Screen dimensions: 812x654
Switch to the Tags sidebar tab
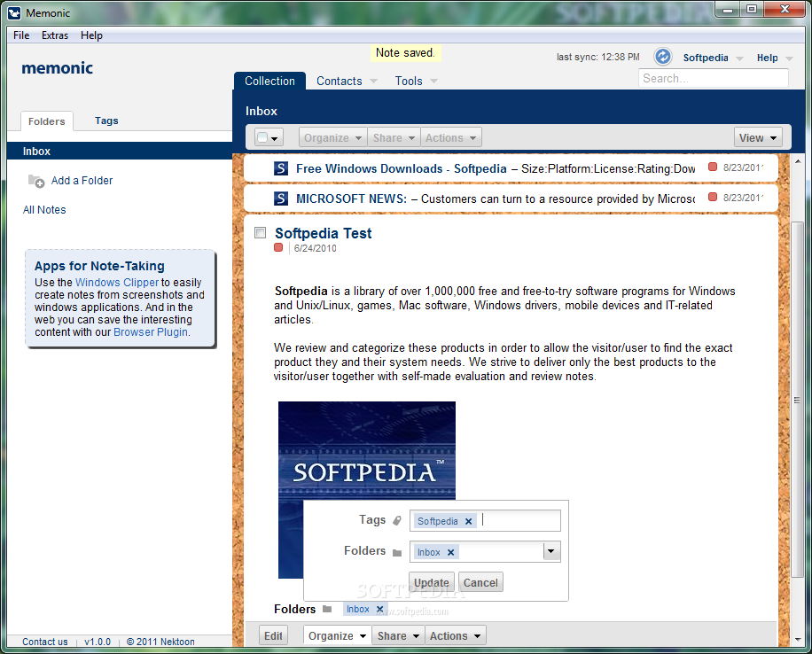pos(106,121)
